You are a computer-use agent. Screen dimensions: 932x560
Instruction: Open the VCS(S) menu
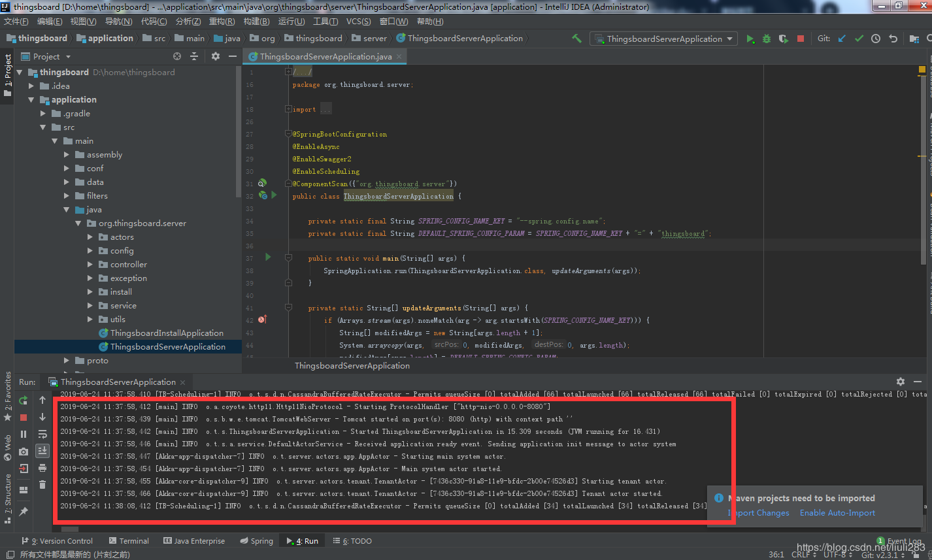coord(358,22)
